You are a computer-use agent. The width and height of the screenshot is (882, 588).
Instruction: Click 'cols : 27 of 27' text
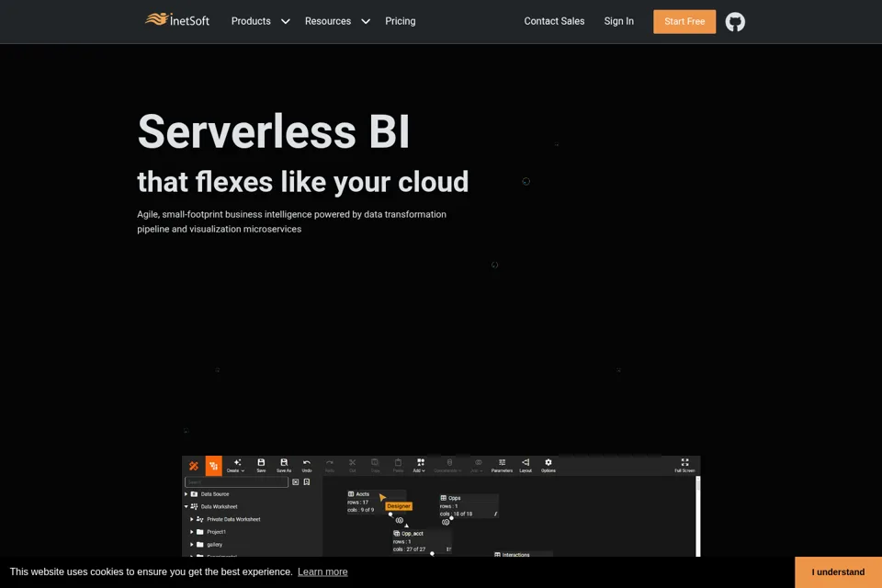[410, 549]
